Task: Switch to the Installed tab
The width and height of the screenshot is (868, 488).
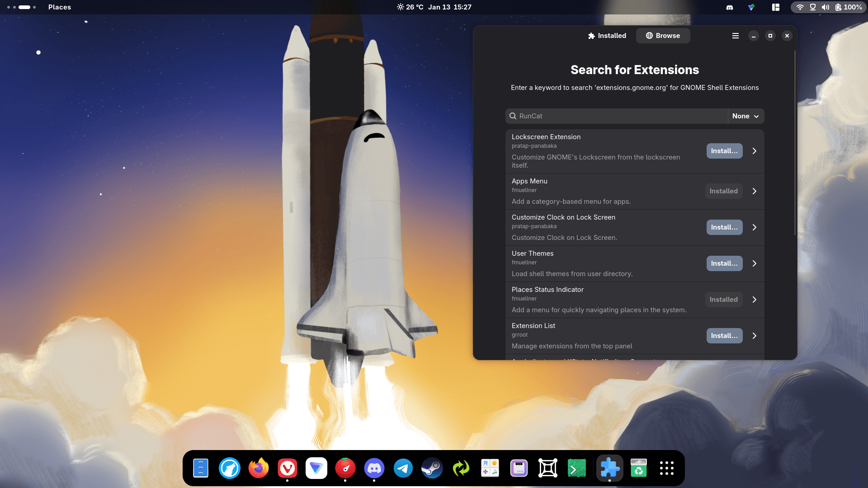Action: 607,35
